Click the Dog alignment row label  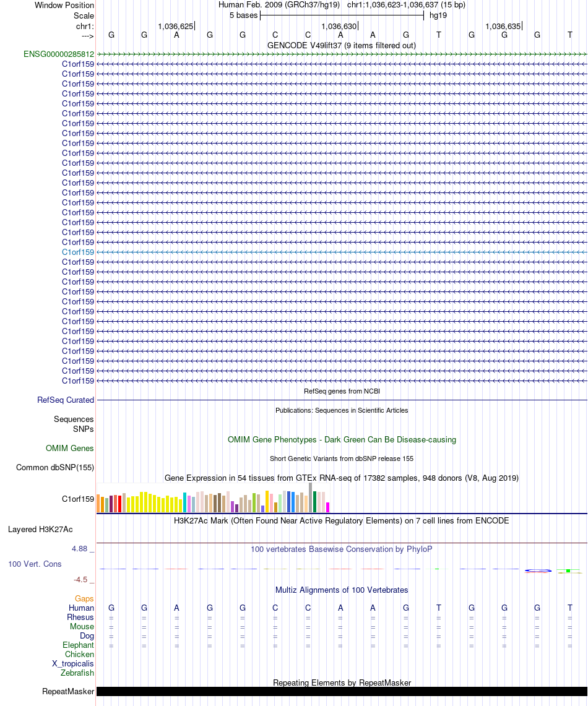[x=87, y=636]
